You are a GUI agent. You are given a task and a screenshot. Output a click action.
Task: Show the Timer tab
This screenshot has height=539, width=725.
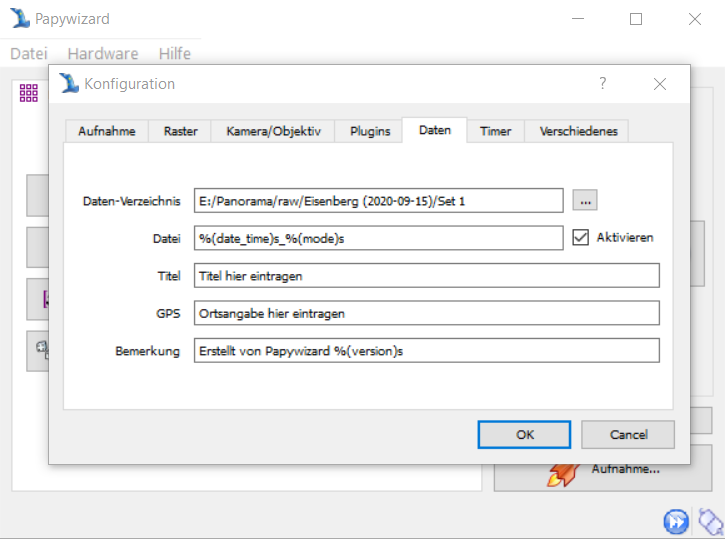[x=495, y=131]
